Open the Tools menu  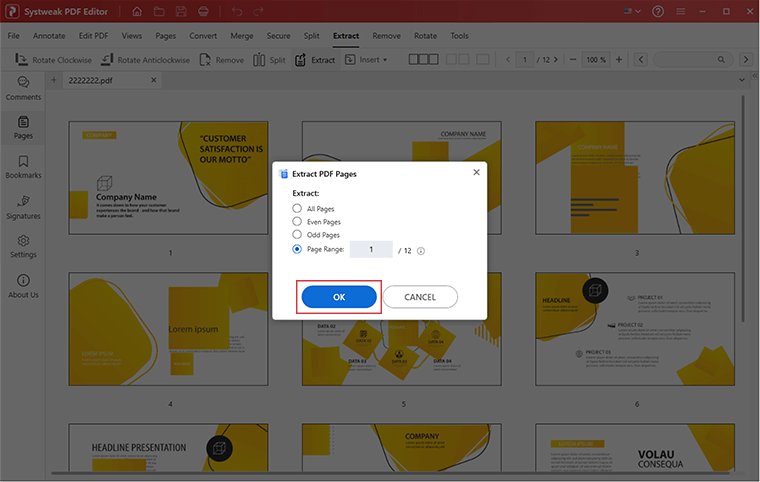459,35
